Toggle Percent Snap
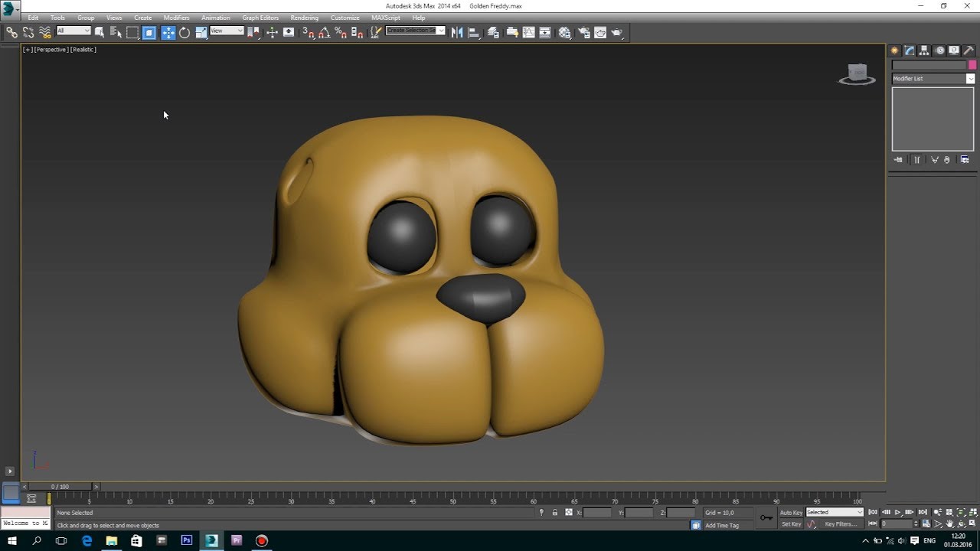 pos(340,32)
